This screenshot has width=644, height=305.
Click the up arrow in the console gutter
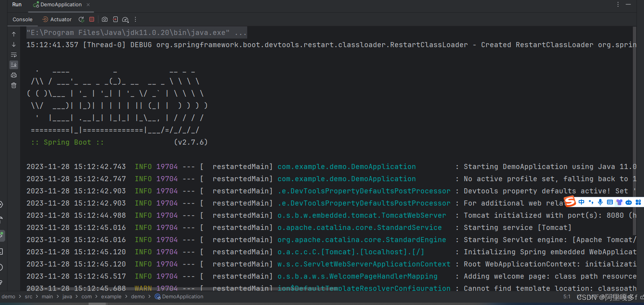point(14,34)
